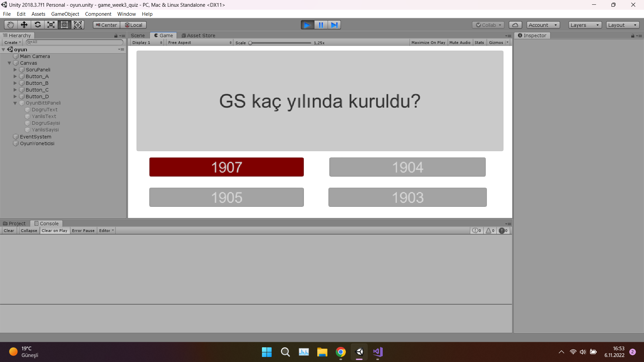This screenshot has height=362, width=644.
Task: Open Unity Cloud Services via the cloud icon
Action: click(515, 25)
